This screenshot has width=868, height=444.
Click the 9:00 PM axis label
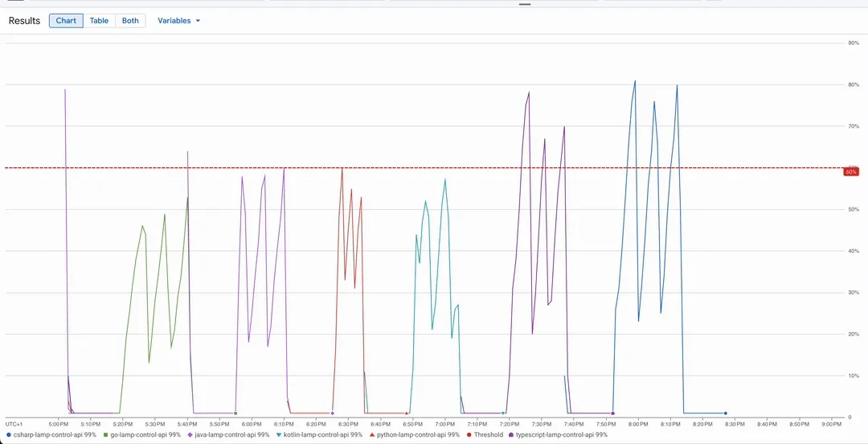pyautogui.click(x=832, y=424)
